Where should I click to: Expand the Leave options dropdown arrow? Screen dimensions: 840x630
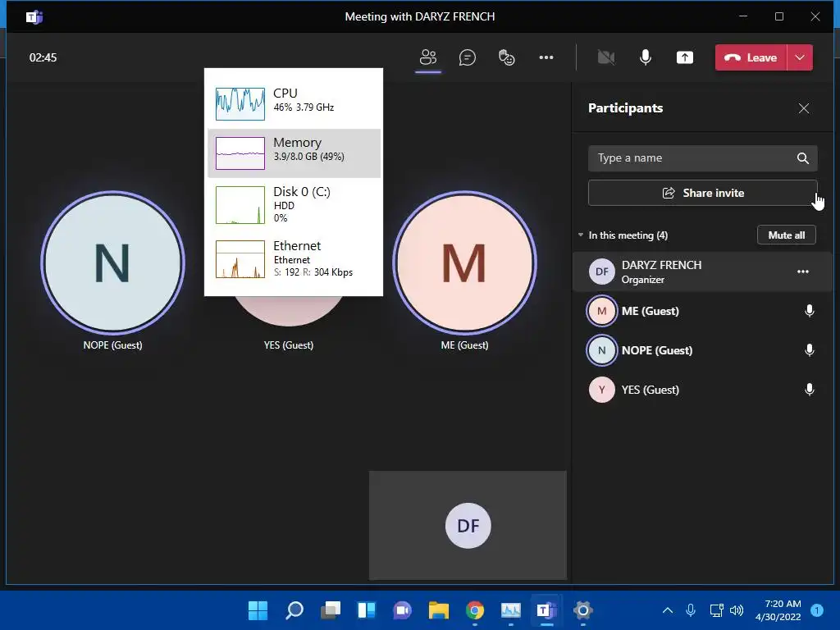[800, 57]
